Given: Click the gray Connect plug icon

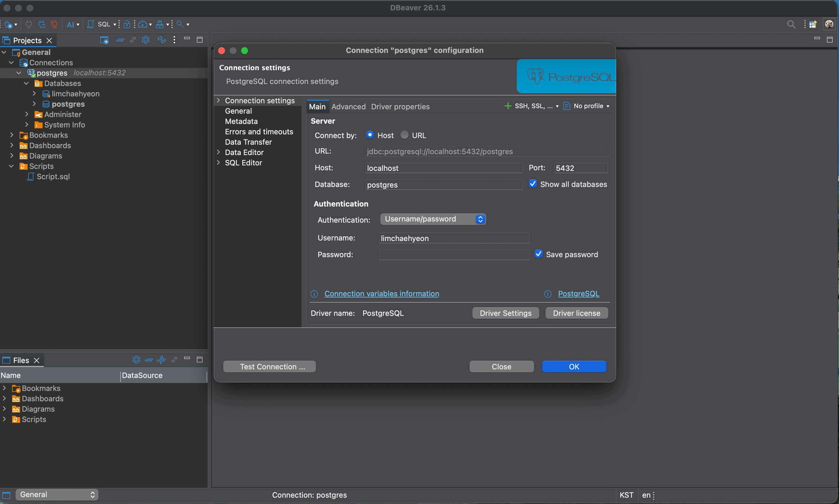Looking at the screenshot, I should 29,24.
